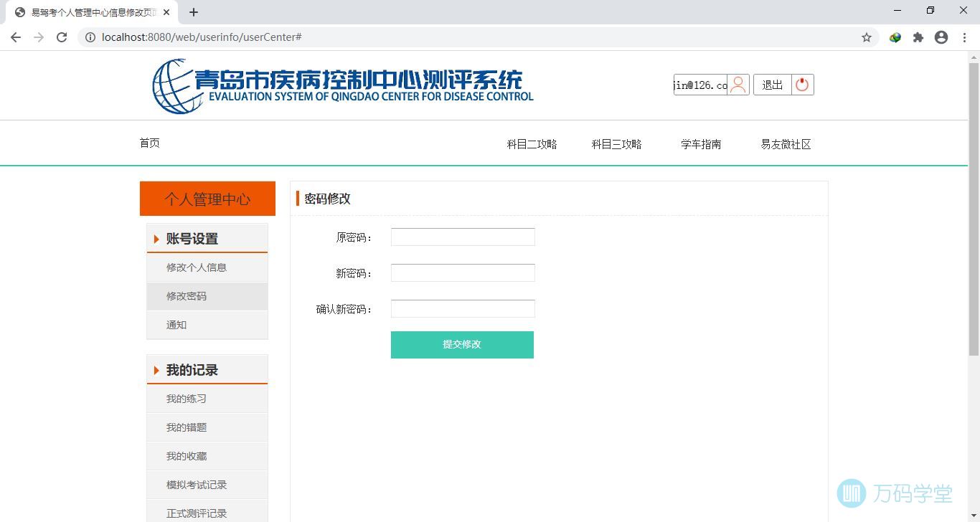Close the 易驾考 browser tab
The width and height of the screenshot is (980, 522).
tap(167, 12)
